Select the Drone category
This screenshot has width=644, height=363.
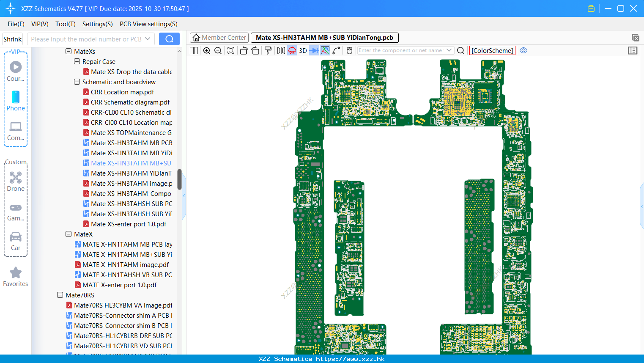16,181
